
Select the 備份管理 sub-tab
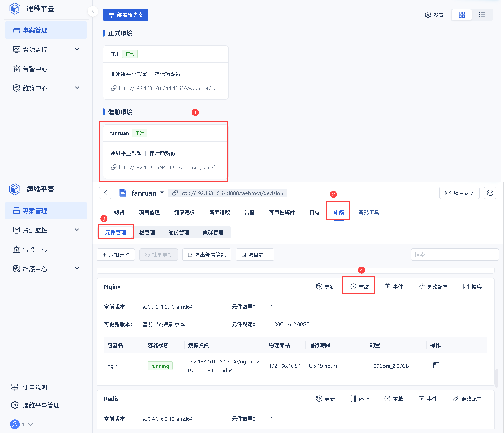179,232
